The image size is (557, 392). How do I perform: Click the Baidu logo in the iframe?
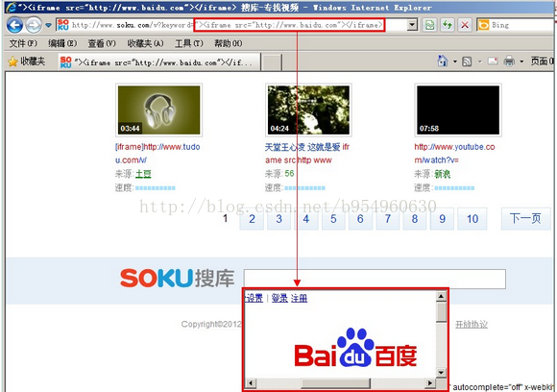pos(355,348)
